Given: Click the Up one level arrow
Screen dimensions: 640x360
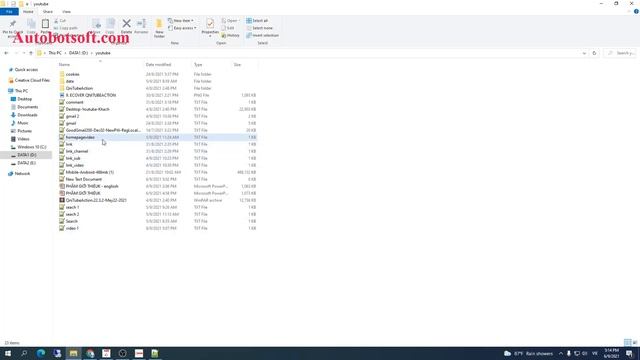Looking at the screenshot, I should click(31, 53).
